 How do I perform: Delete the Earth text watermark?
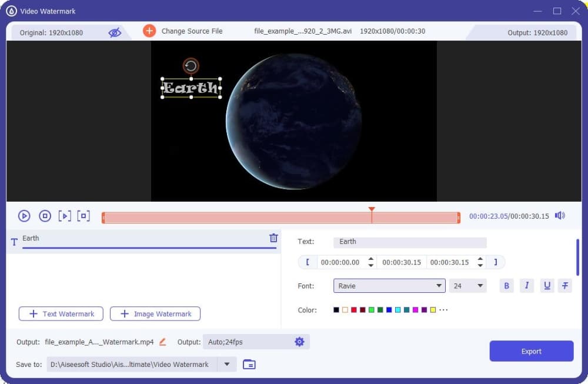tap(273, 238)
